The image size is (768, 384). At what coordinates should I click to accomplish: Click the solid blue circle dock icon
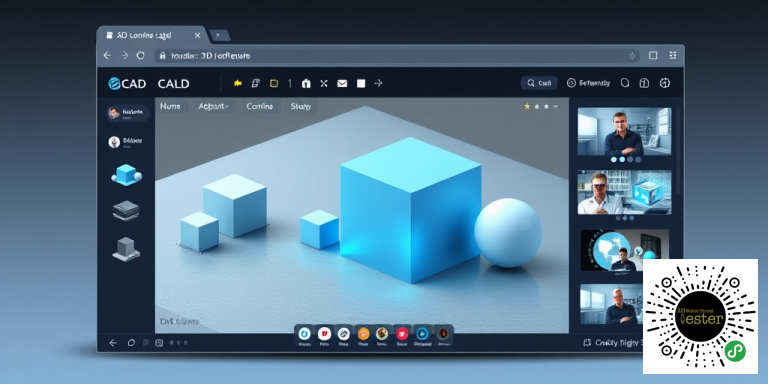pos(422,334)
